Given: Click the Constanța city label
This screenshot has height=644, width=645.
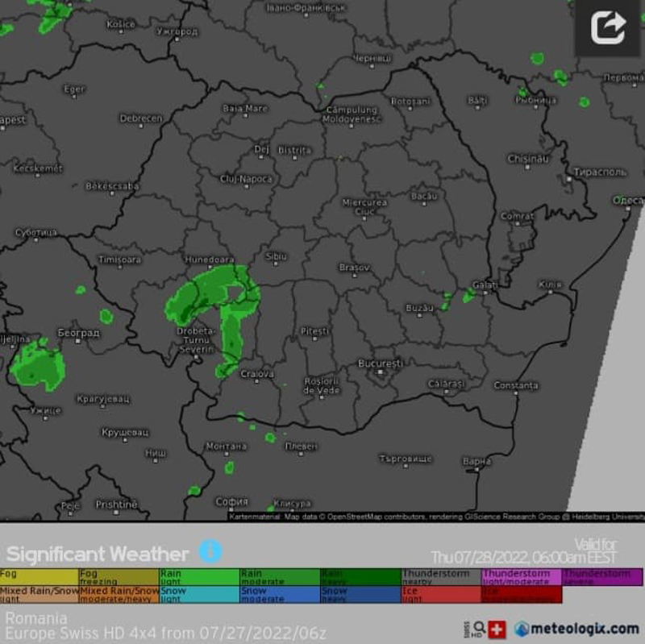Looking at the screenshot, I should (x=515, y=386).
